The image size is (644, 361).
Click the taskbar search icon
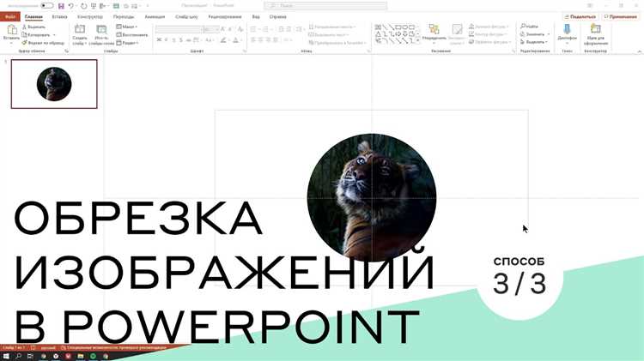click(x=19, y=356)
